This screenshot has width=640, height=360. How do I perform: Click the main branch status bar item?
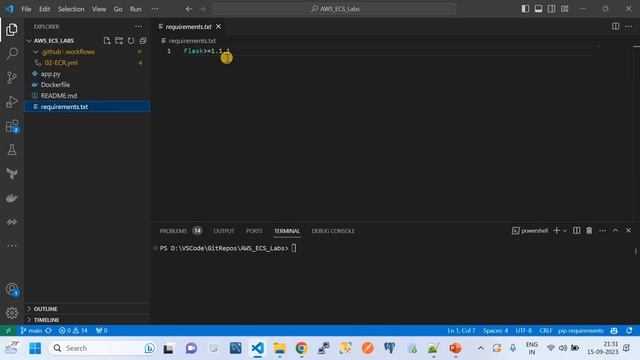(31, 331)
